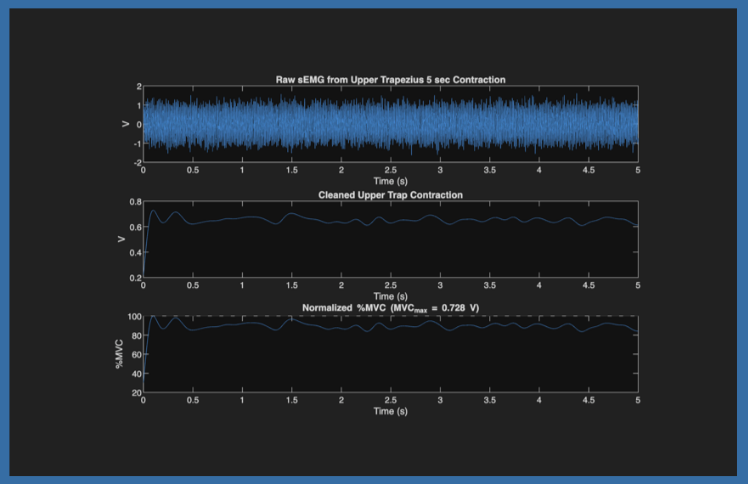Click the Normalized %MVC plot title
The height and width of the screenshot is (484, 748).
tap(390, 308)
